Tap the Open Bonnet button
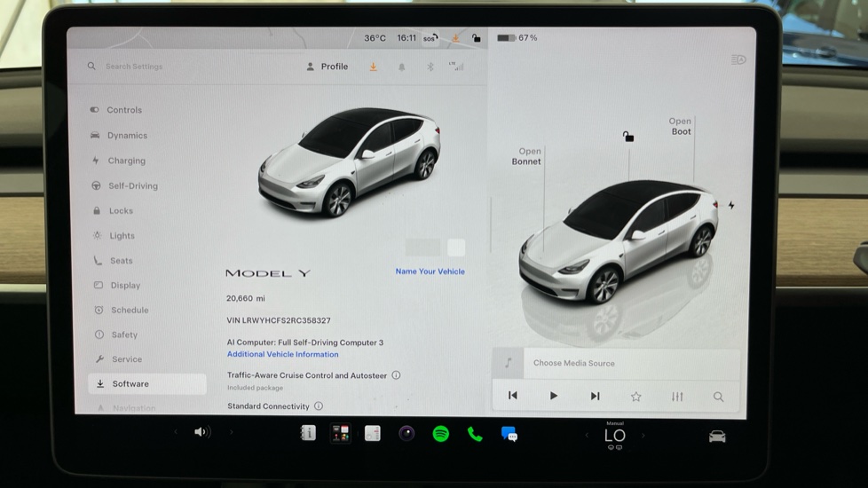Screen dimensions: 868x488 526,156
